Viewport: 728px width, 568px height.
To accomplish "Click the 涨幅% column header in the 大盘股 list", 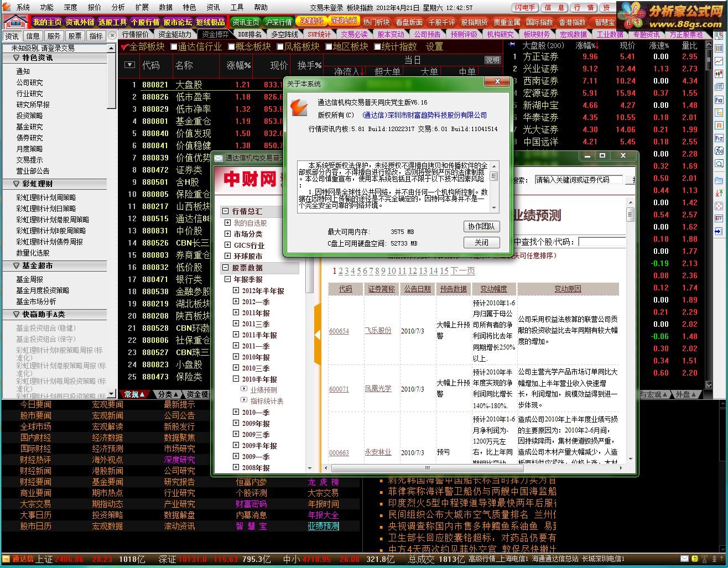I will point(586,45).
